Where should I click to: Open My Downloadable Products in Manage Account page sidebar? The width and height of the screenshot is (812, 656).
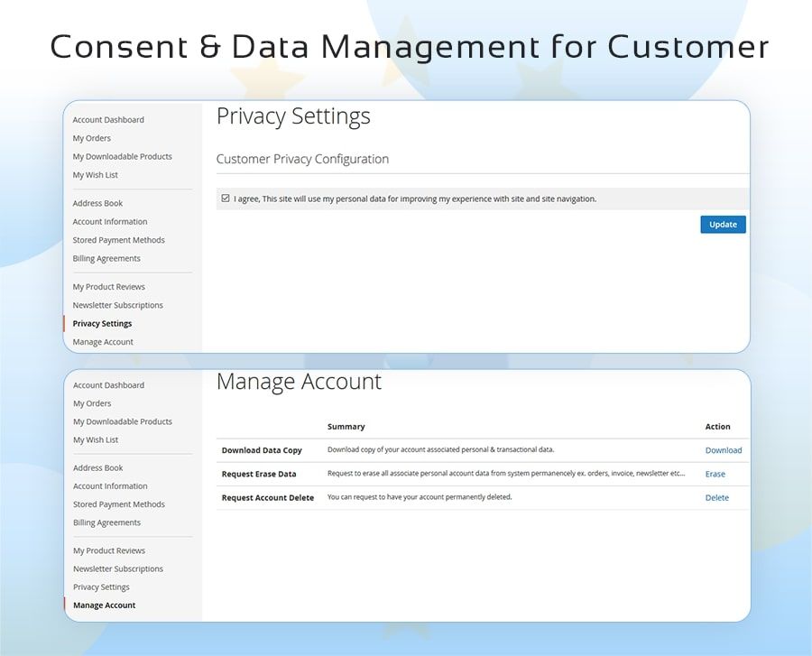tap(123, 421)
